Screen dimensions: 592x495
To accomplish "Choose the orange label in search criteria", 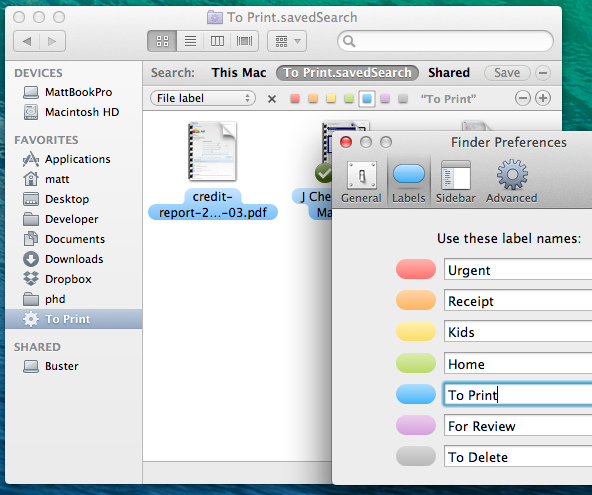I will click(313, 99).
